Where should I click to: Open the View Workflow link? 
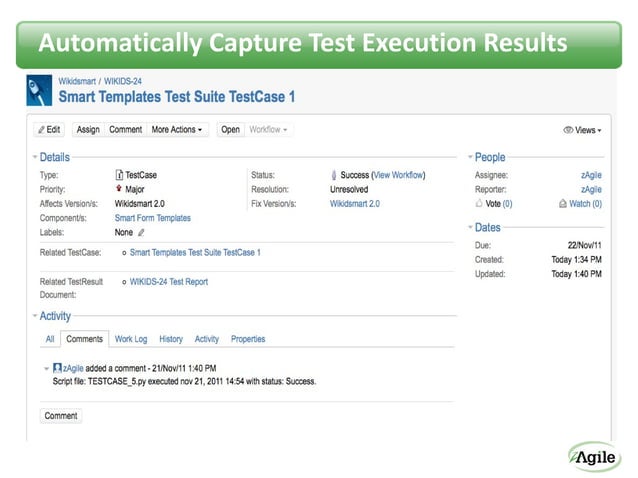tap(398, 175)
